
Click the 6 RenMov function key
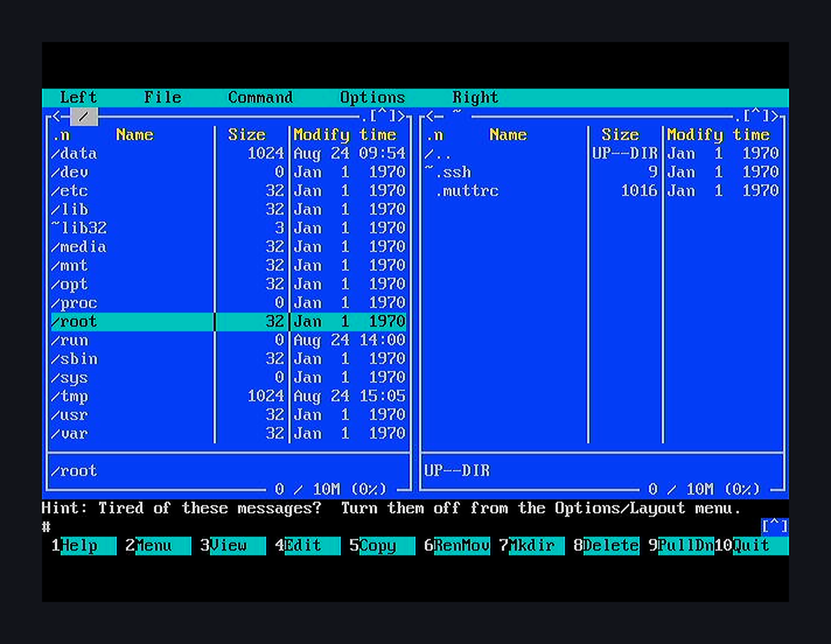tap(457, 546)
